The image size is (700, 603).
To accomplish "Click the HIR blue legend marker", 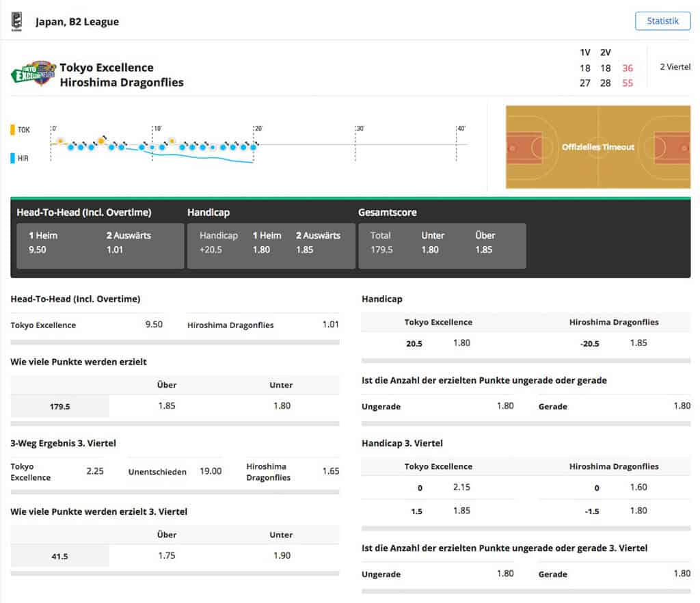I will click(12, 159).
